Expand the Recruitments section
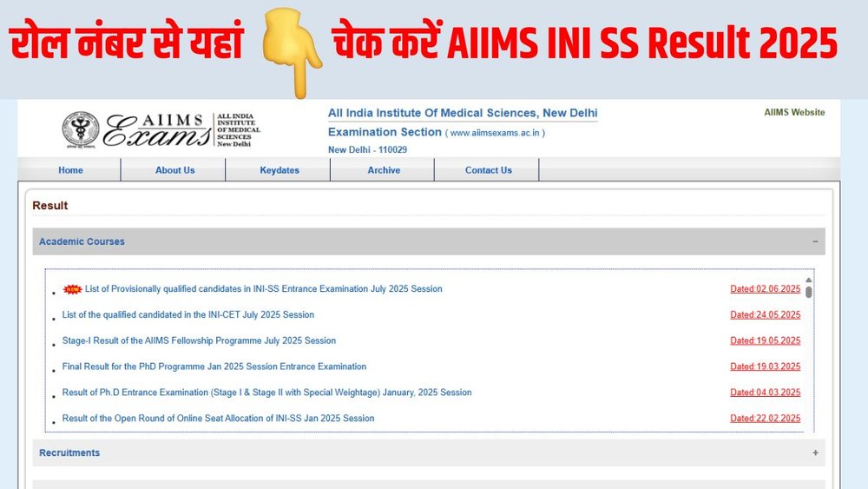The image size is (868, 489). pyautogui.click(x=429, y=453)
